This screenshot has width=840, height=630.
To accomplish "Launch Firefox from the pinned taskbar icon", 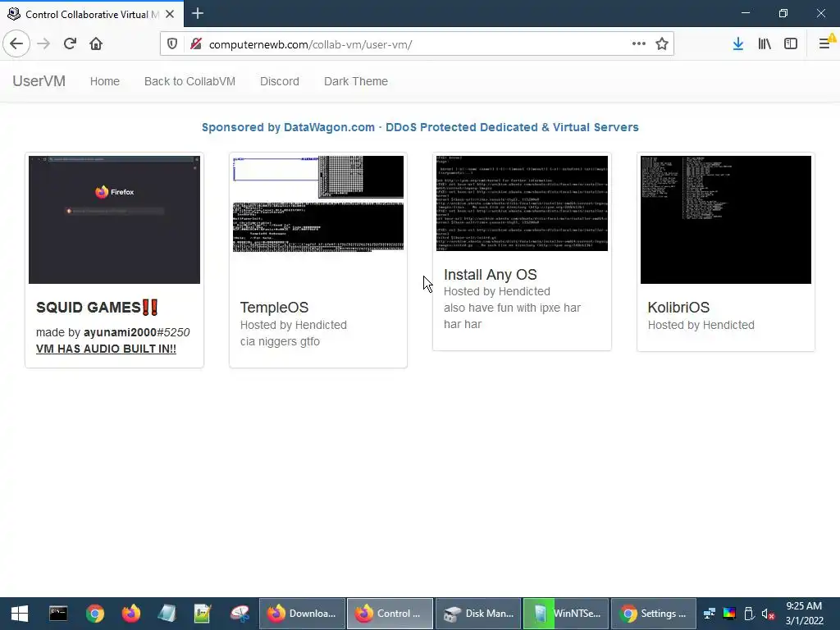I will tap(130, 614).
